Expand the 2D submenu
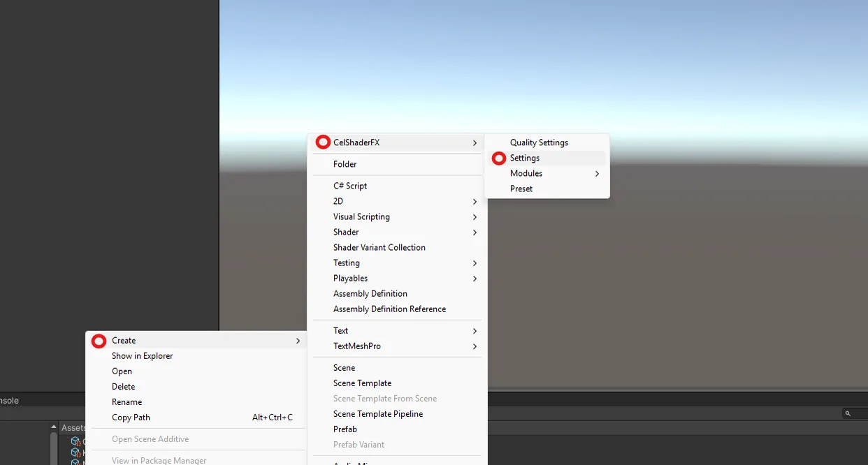This screenshot has width=868, height=465. (x=396, y=201)
